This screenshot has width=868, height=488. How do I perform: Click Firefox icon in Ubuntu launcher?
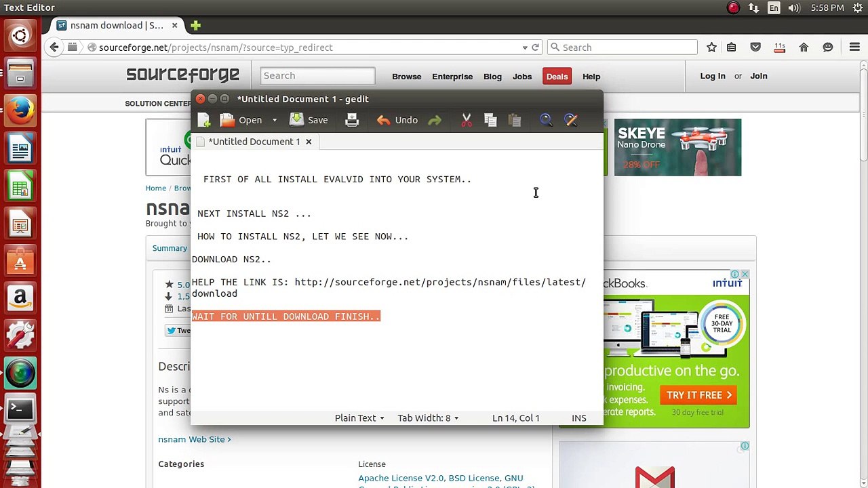pos(20,110)
